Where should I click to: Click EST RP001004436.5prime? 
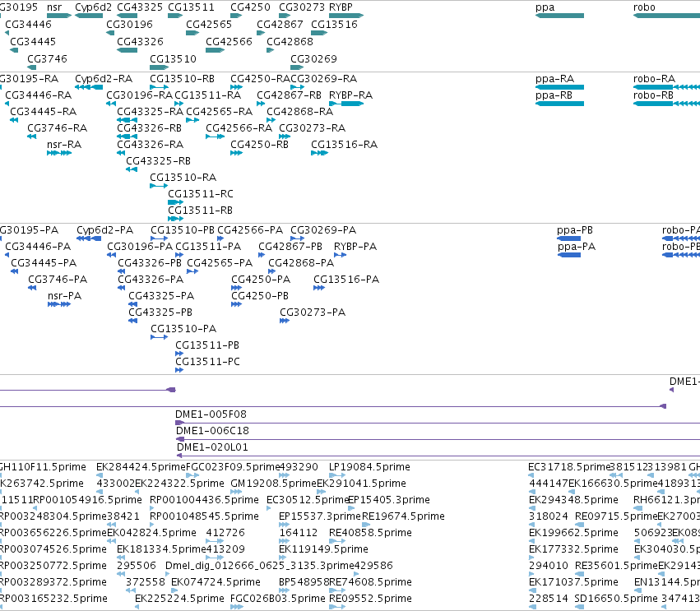(205, 500)
